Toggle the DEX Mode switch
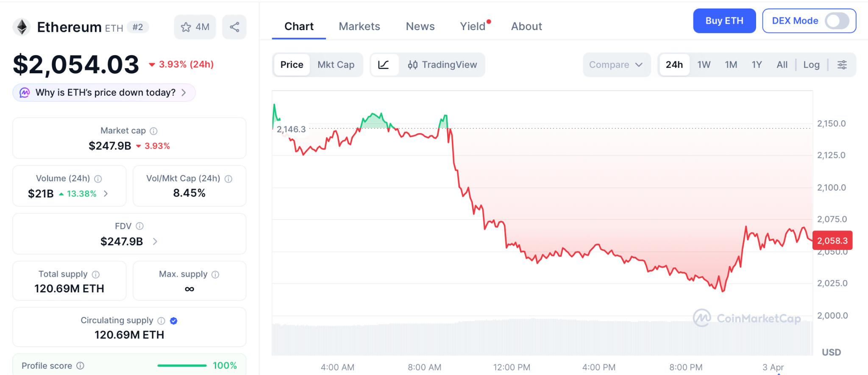The height and width of the screenshot is (375, 868). coord(837,21)
